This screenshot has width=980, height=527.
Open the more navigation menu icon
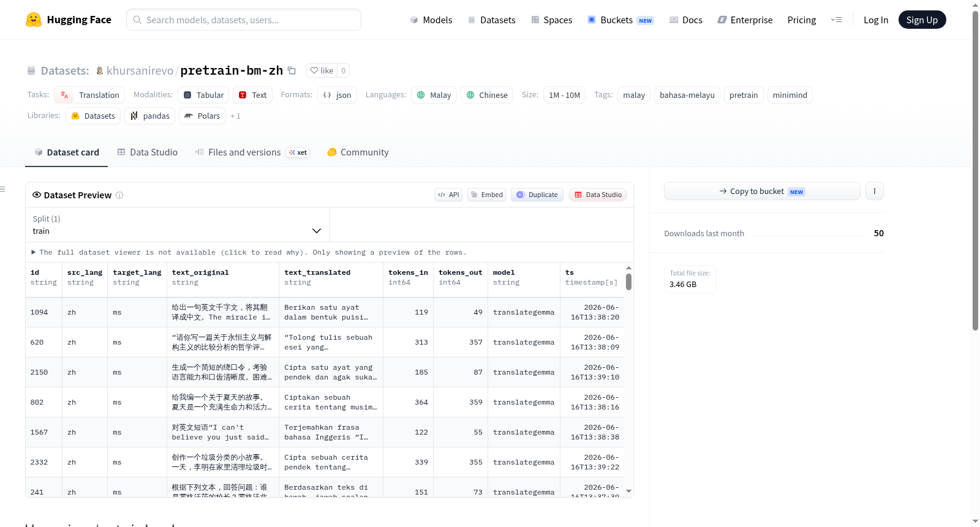coord(836,20)
